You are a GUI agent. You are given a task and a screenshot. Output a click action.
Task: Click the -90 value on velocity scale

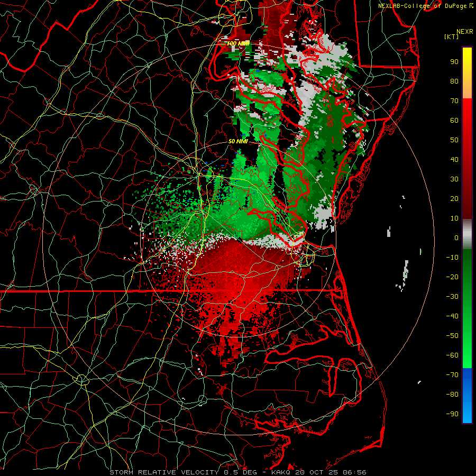(452, 414)
